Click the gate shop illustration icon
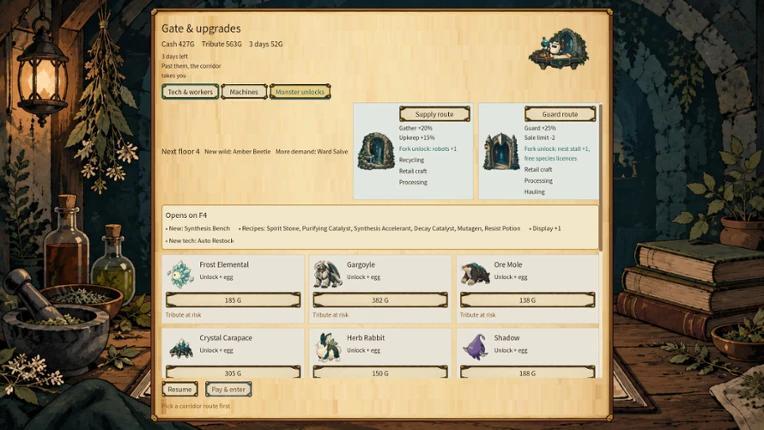 (558, 49)
